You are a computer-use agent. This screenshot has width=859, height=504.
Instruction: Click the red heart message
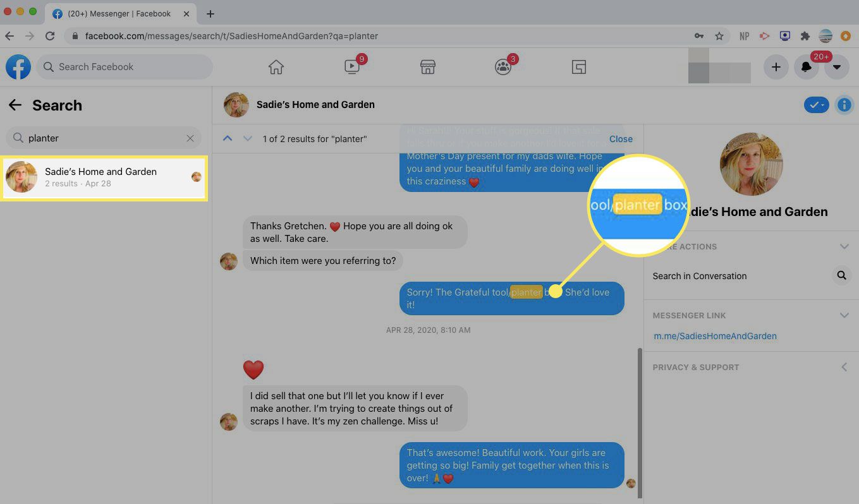tap(253, 369)
